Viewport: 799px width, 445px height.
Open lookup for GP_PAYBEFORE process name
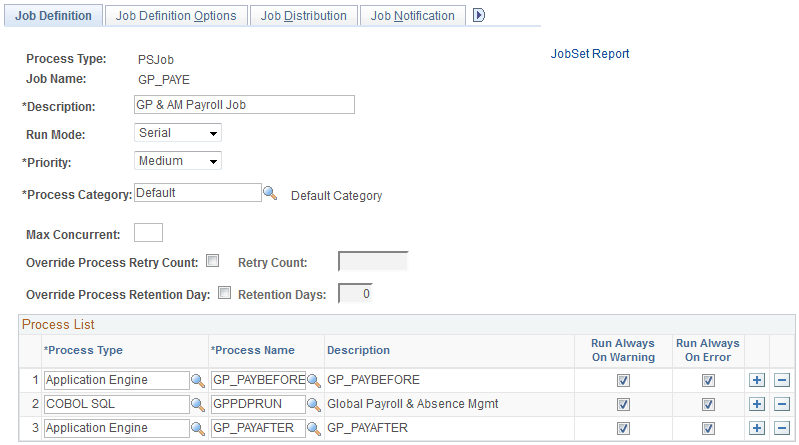(313, 380)
